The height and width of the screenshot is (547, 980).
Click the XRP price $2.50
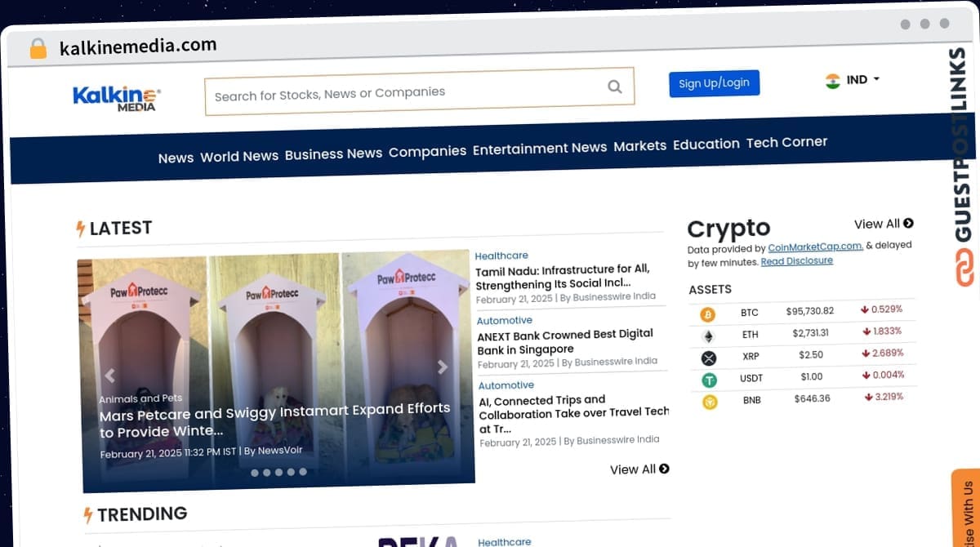[811, 355]
